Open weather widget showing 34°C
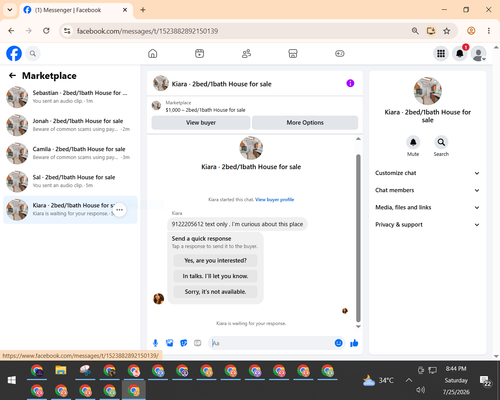The height and width of the screenshot is (400, 500). (378, 380)
